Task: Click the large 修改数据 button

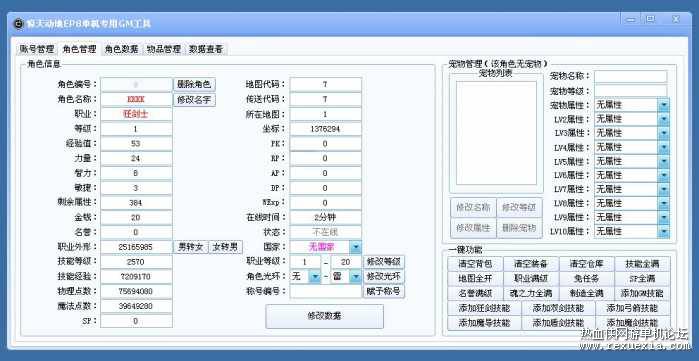Action: coord(325,316)
